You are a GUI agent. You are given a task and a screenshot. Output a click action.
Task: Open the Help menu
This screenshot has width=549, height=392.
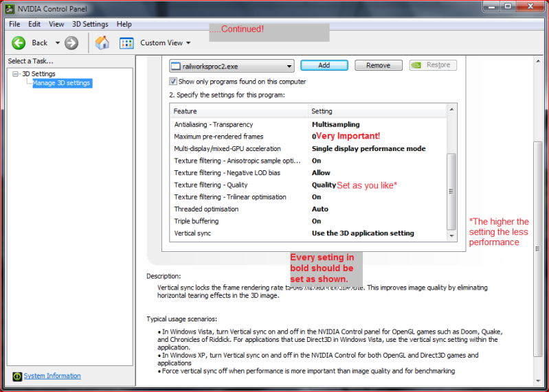pos(124,24)
